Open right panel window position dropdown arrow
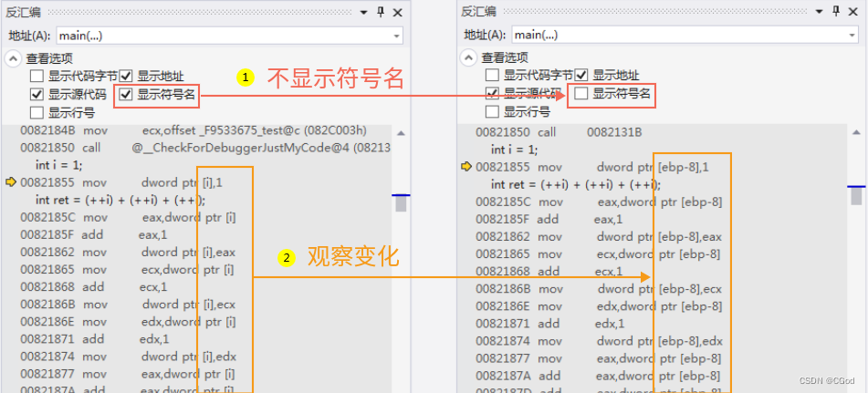This screenshot has height=393, width=868. click(x=820, y=12)
